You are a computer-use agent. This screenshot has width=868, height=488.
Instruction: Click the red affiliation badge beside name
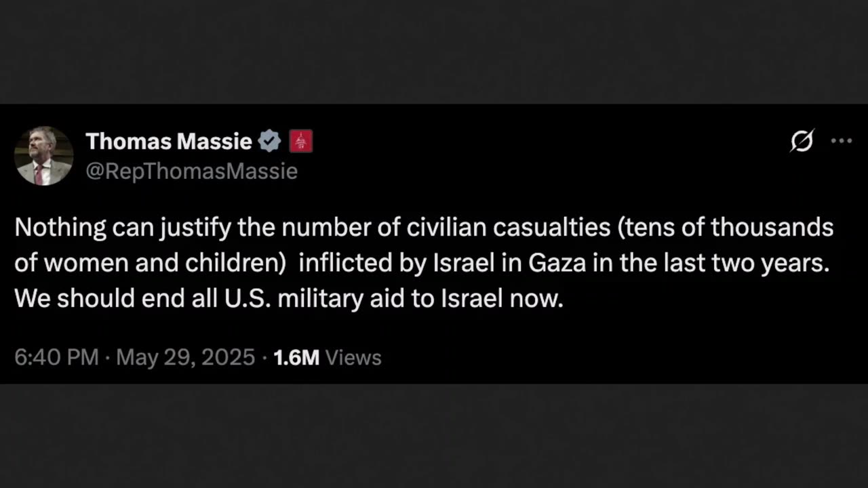click(x=300, y=142)
